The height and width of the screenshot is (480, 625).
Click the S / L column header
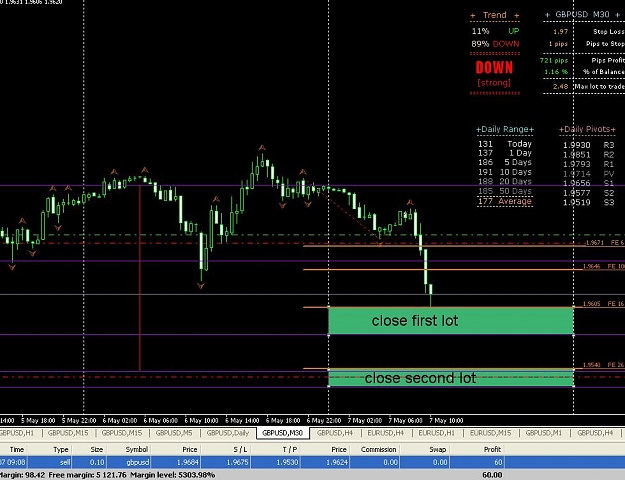pos(240,449)
